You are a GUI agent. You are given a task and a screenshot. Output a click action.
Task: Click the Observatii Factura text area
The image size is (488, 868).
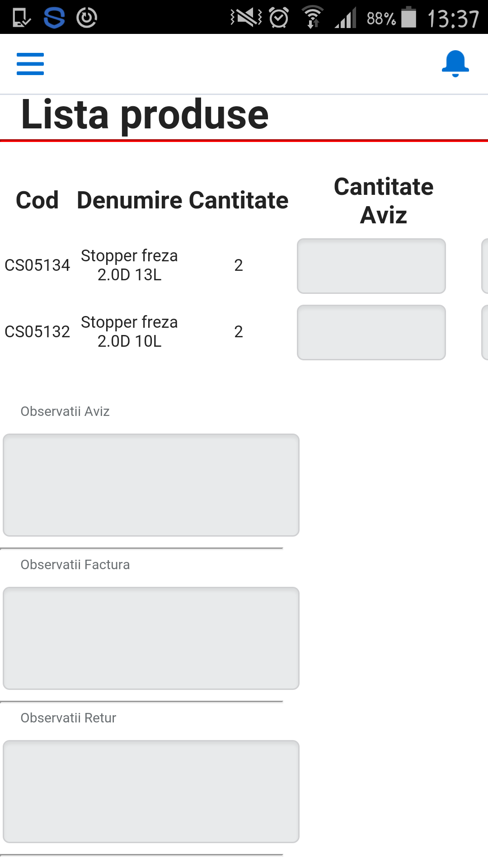coord(151,638)
